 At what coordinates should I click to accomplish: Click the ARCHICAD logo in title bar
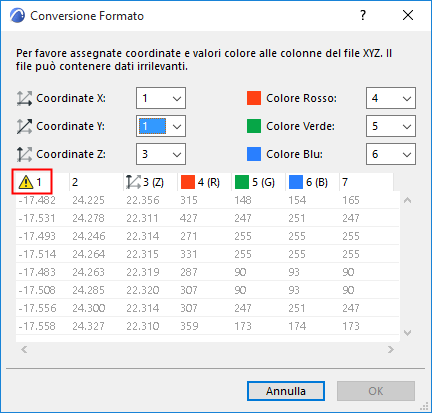[17, 16]
